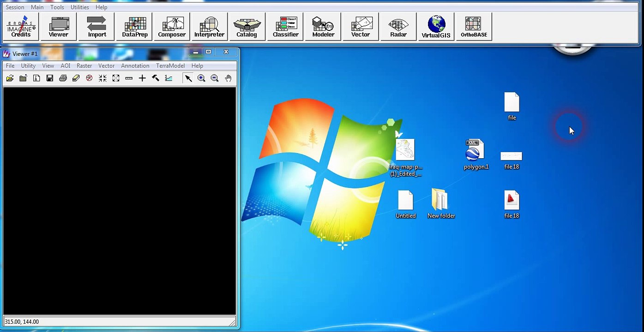Select the 'New folder' desktop folder
This screenshot has width=644, height=332.
coord(441,203)
